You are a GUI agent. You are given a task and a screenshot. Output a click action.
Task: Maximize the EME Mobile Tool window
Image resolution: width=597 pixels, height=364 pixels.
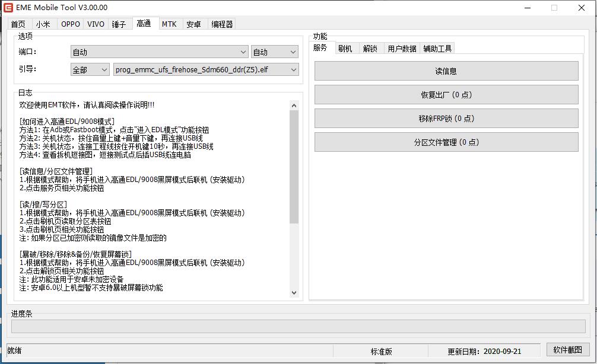tap(554, 8)
